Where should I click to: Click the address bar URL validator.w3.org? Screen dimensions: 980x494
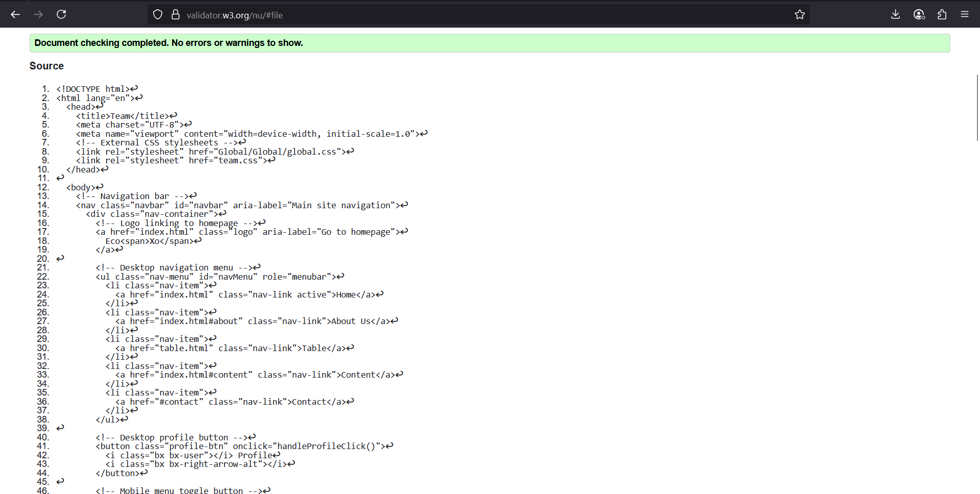(x=235, y=15)
